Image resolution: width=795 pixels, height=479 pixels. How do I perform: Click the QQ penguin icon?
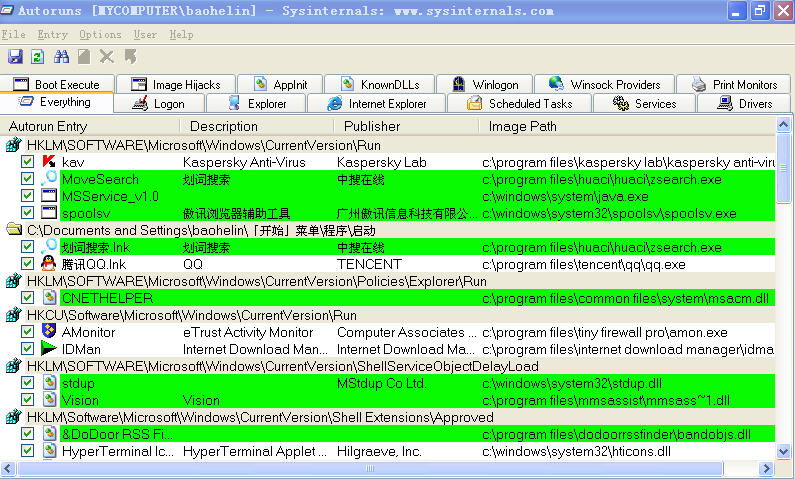pos(49,264)
